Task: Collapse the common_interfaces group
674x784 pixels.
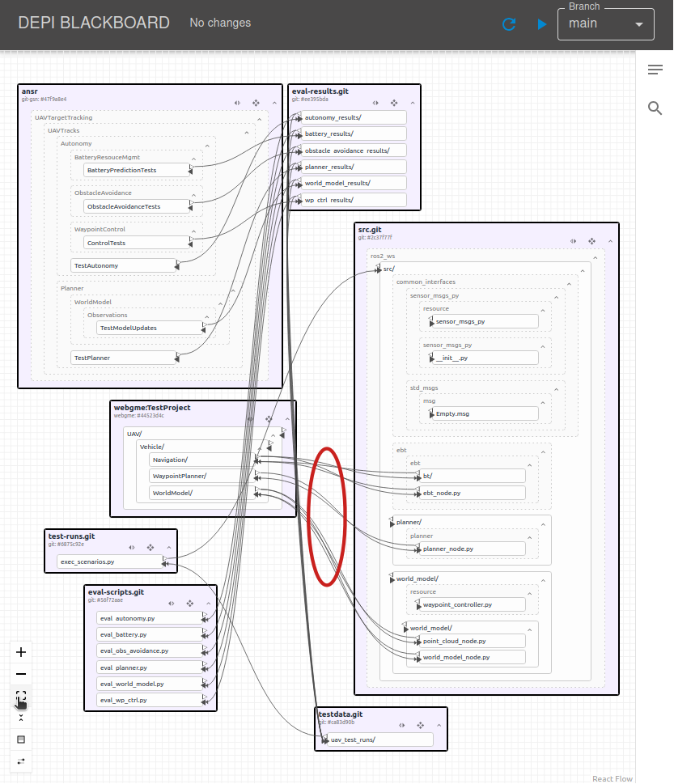Action: 569,284
